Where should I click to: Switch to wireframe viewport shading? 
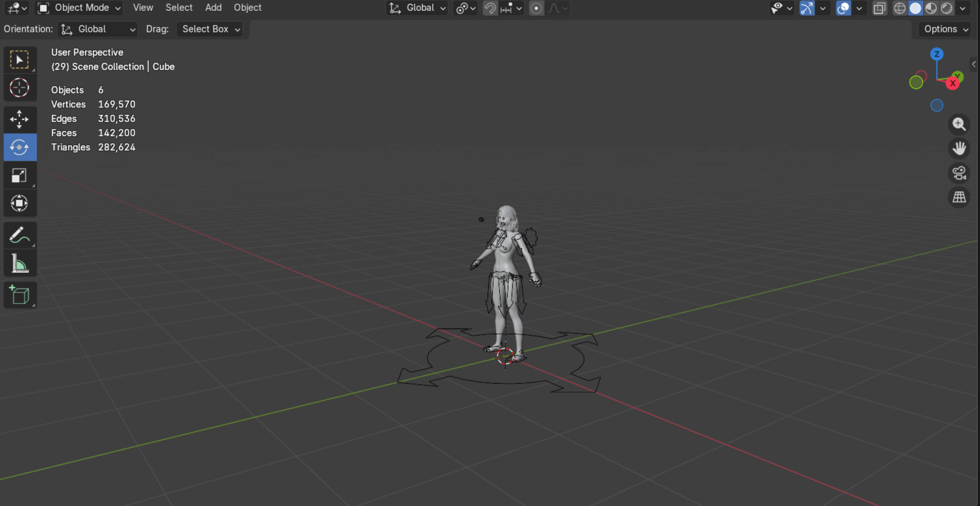[x=899, y=8]
